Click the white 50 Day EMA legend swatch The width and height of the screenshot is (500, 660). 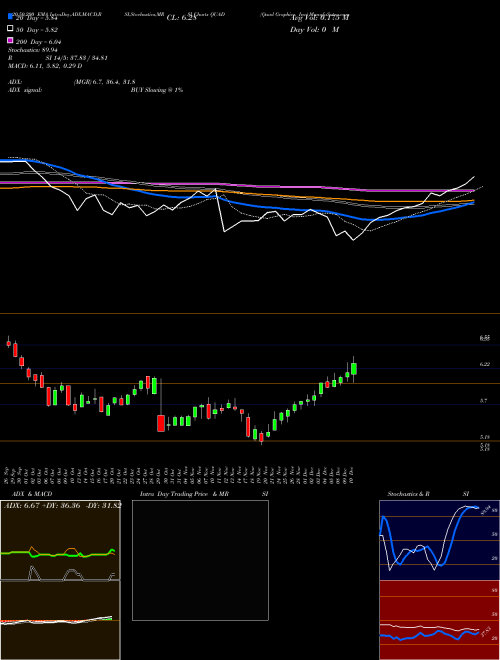11,29
